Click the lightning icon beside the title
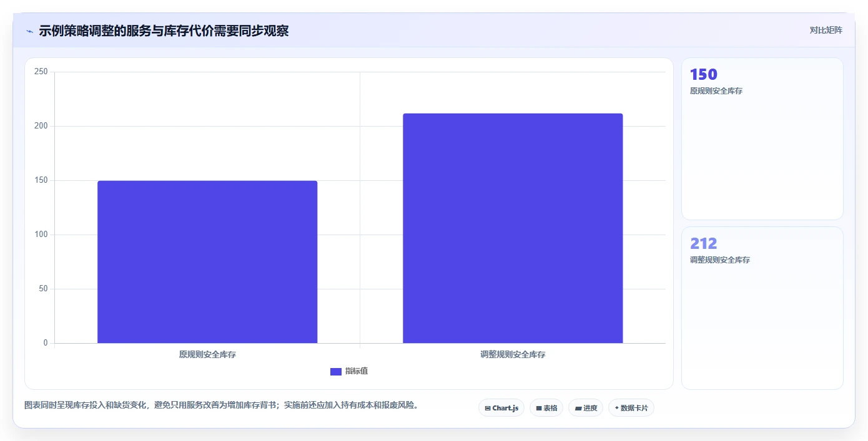868x441 pixels. point(29,31)
